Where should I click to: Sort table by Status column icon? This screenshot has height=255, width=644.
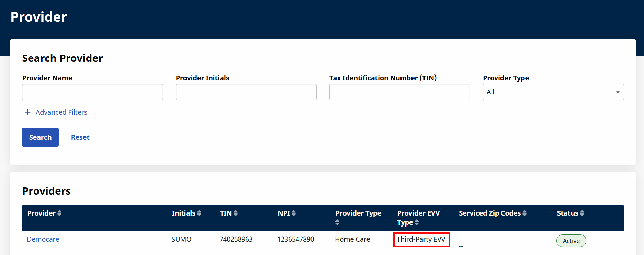[582, 213]
